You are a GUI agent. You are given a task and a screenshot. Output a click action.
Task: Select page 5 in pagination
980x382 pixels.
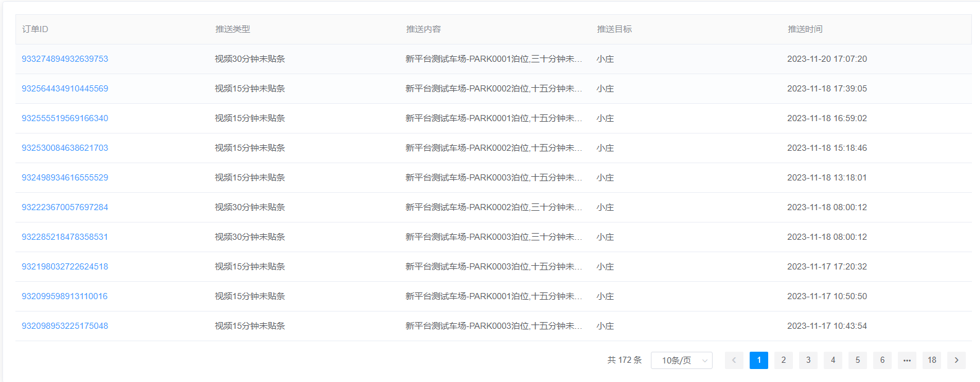pos(857,360)
